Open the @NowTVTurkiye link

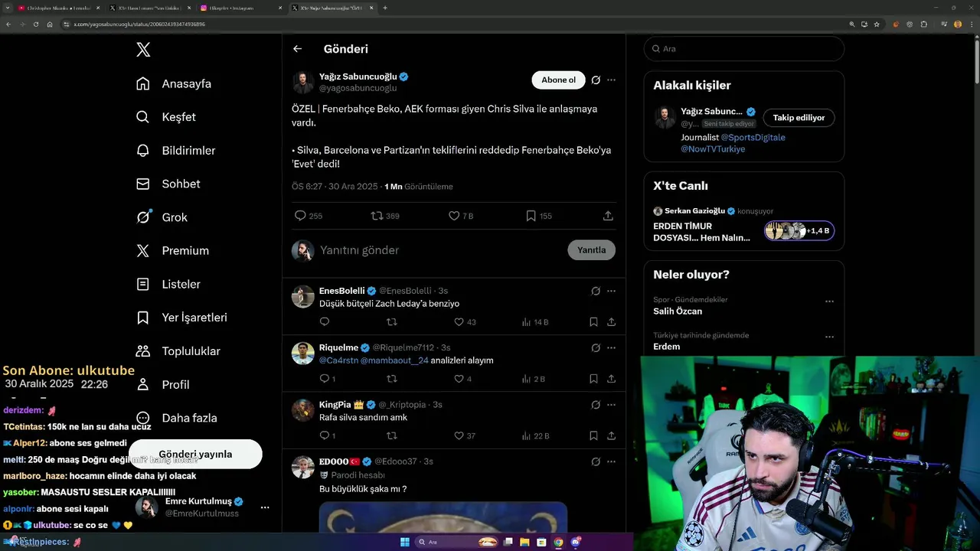[x=713, y=149]
